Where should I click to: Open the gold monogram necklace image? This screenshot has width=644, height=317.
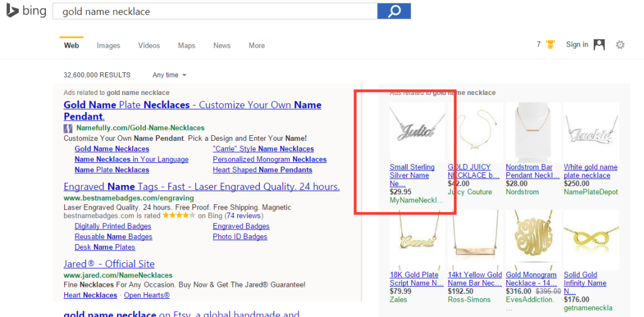pyautogui.click(x=533, y=240)
